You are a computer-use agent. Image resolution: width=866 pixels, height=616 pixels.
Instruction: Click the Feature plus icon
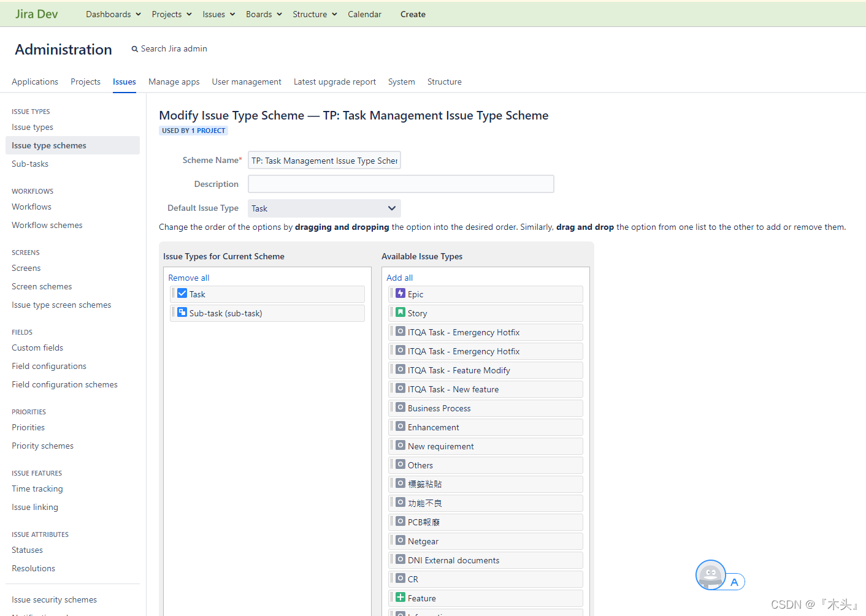400,598
